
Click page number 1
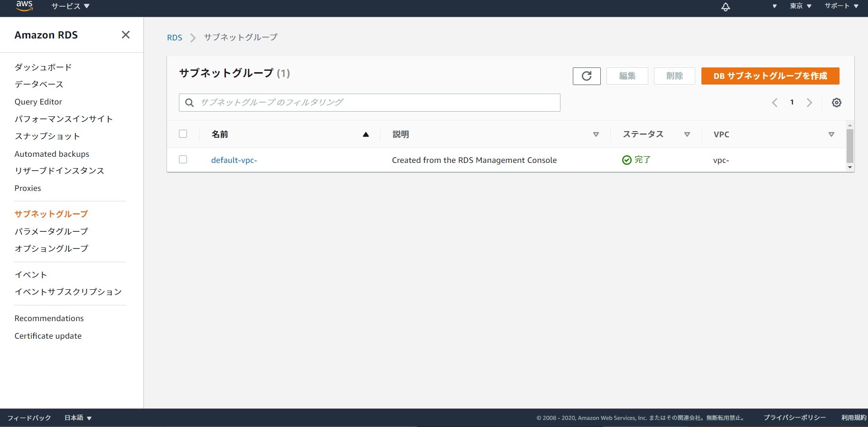click(792, 102)
